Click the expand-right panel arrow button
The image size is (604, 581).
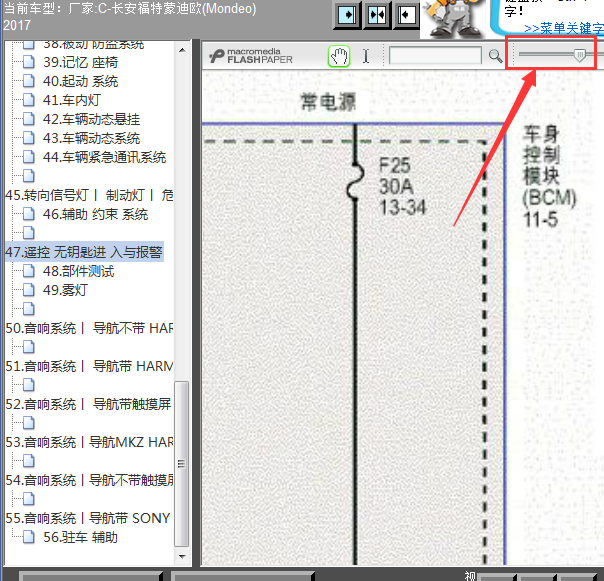347,15
